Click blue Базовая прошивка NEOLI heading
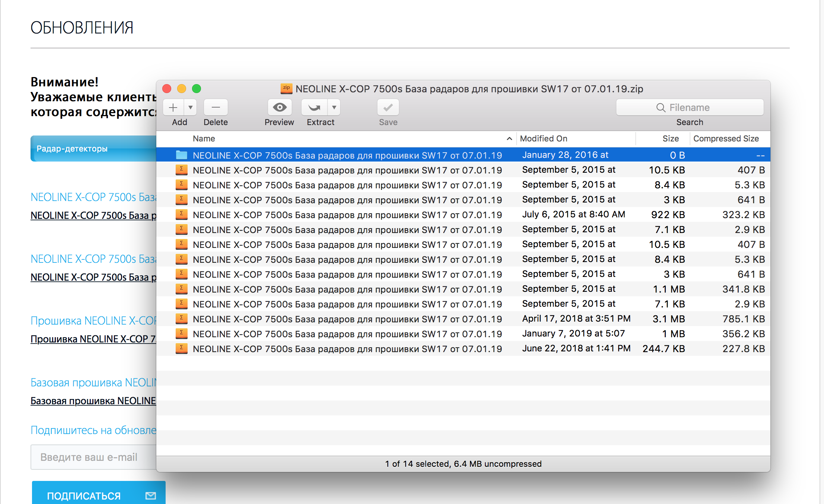 [93, 382]
